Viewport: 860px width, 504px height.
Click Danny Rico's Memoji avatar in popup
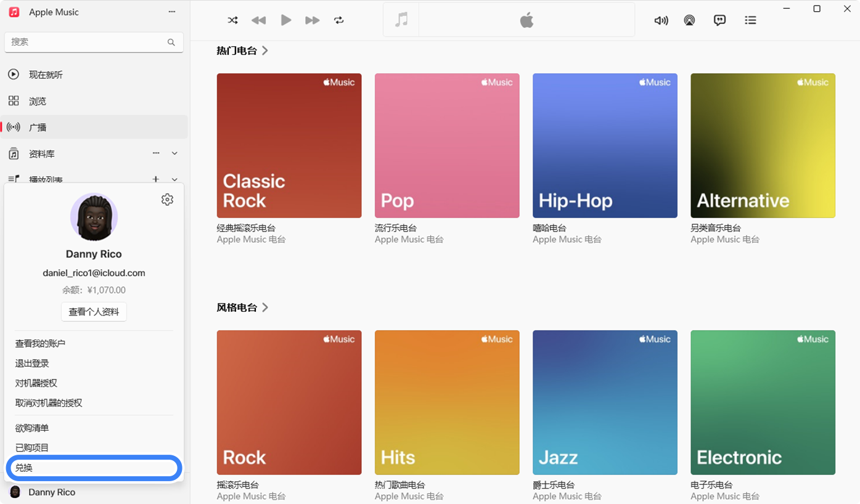point(94,217)
